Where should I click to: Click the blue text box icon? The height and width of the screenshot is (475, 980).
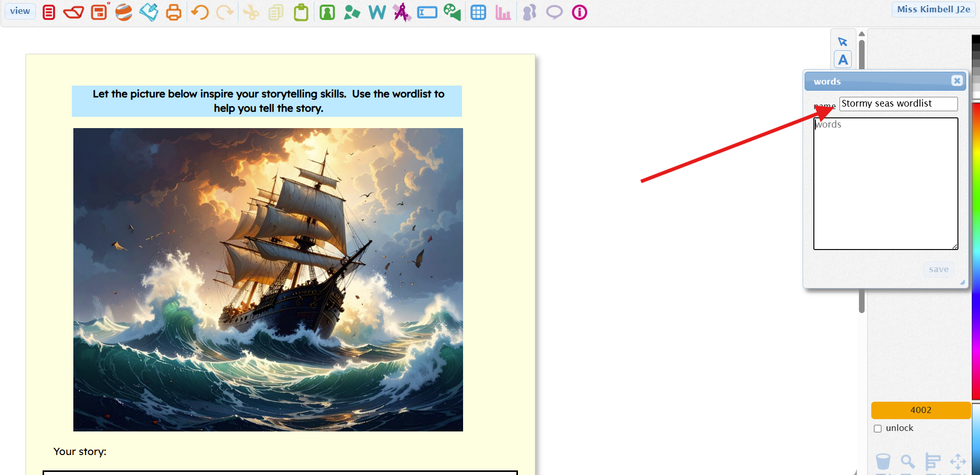point(427,12)
